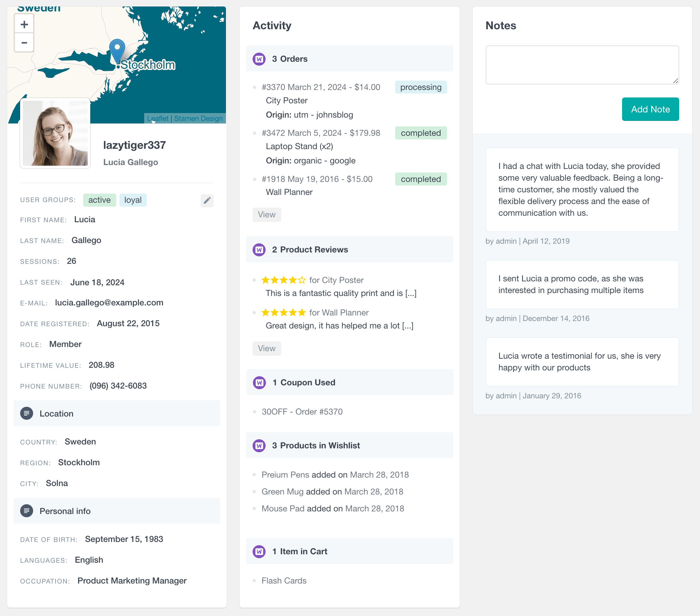The width and height of the screenshot is (700, 616).
Task: Select the processing order status badge
Action: point(421,88)
